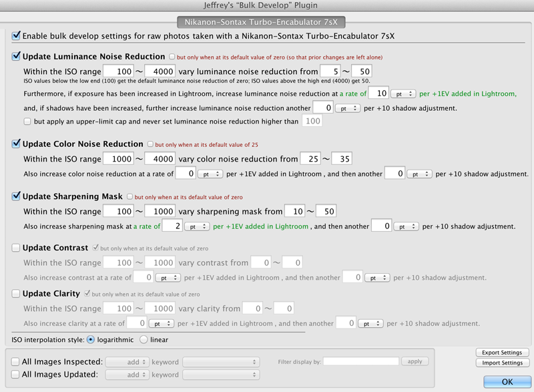Screen dimensions: 534x392
Task: Toggle clarity only at default zero checkbox
Action: pyautogui.click(x=87, y=294)
